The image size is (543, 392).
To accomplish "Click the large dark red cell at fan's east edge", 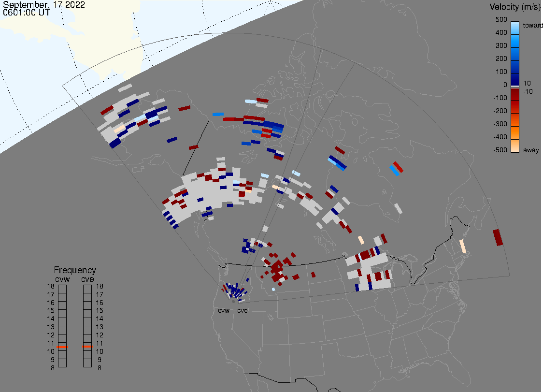I will click(x=498, y=237).
